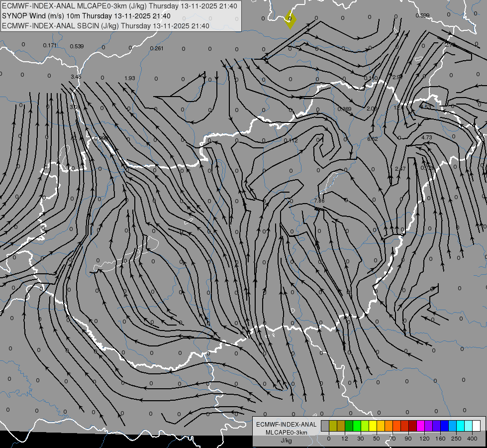Screen dimensions: 487x448
Task: Click the 0.369 value on the map
Action: pyautogui.click(x=344, y=109)
